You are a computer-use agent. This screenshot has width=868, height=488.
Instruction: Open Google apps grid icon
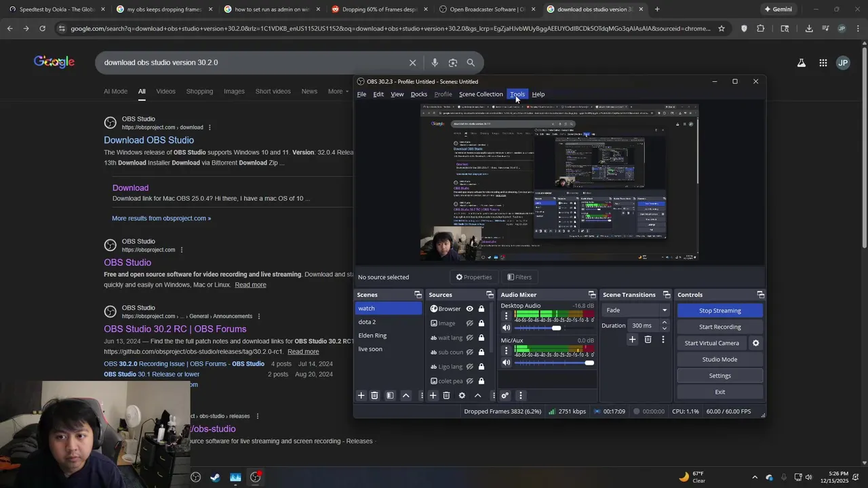(823, 62)
